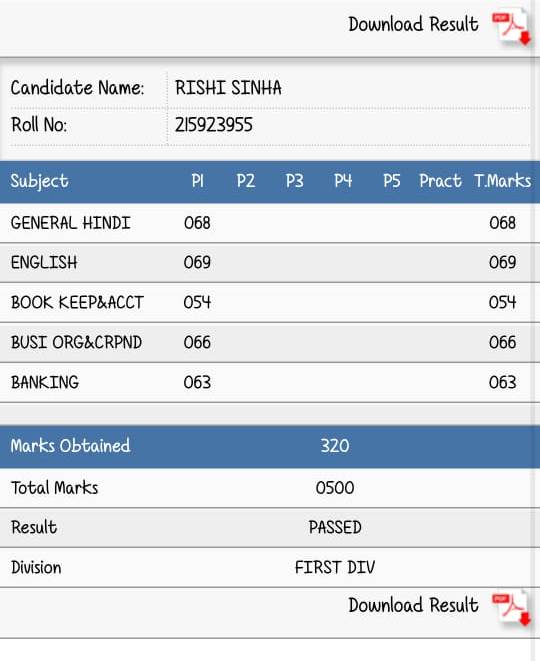Select the ENGLISH subject row
Viewport: 540px width, 661px height.
[x=270, y=263]
